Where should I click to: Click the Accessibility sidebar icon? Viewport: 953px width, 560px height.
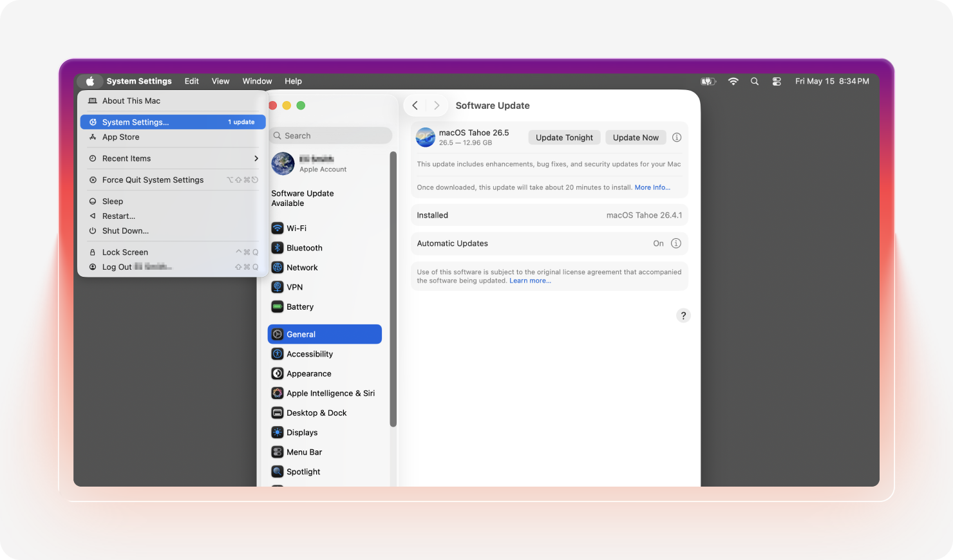tap(278, 354)
